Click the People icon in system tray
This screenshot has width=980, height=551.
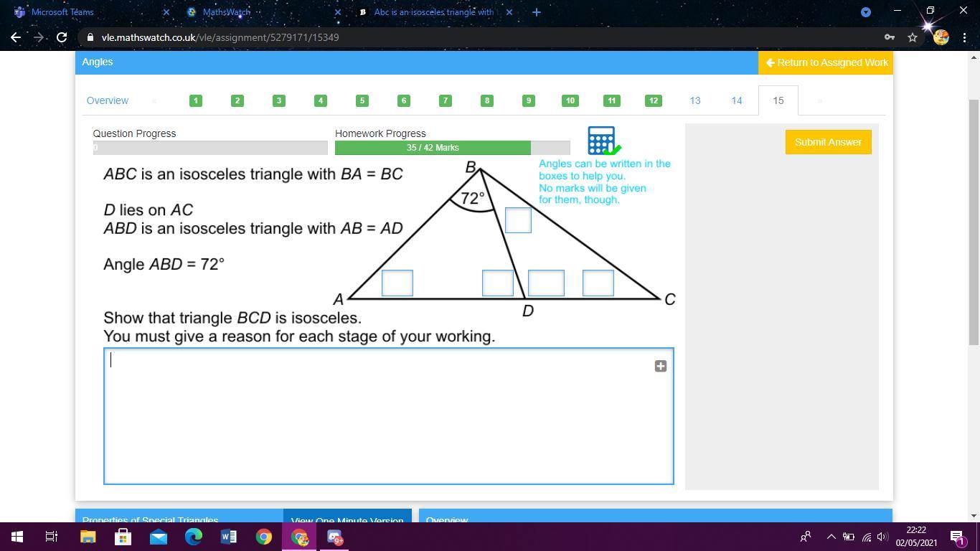pos(806,537)
